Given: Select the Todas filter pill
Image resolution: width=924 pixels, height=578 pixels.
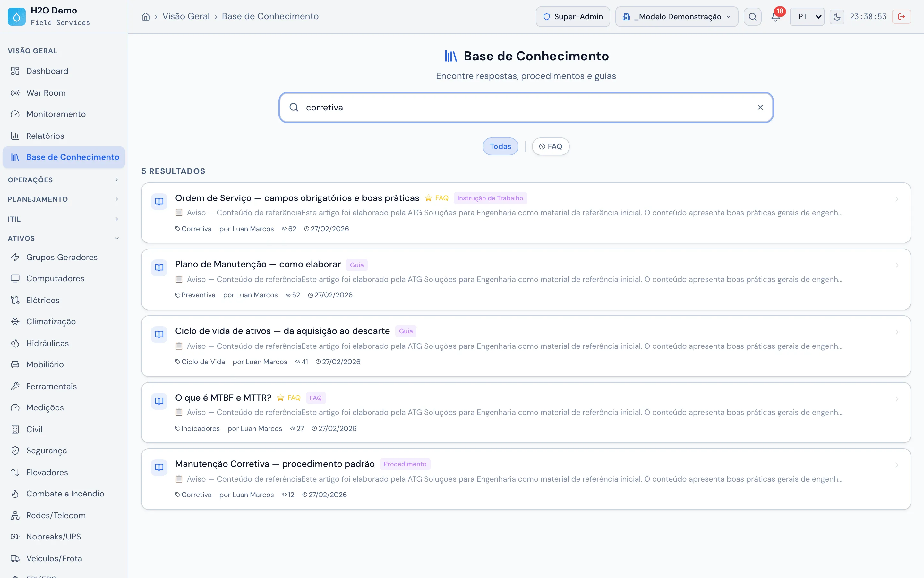Looking at the screenshot, I should (x=500, y=146).
